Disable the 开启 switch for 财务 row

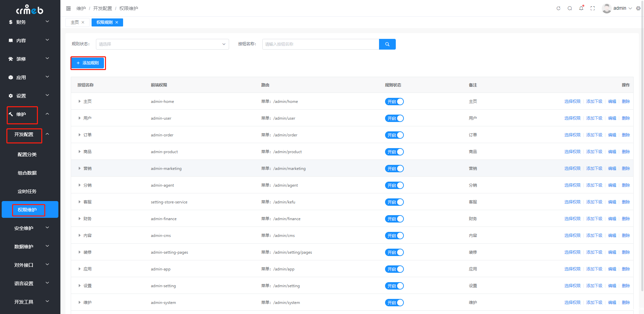[394, 219]
